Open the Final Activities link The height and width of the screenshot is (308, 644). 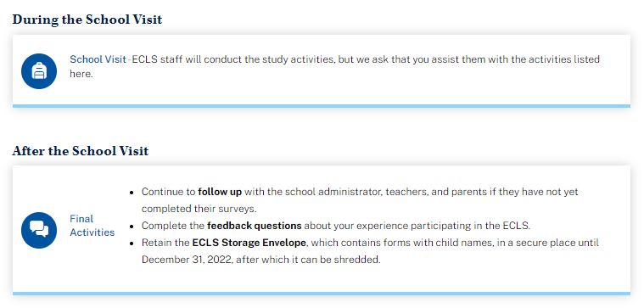(92, 226)
